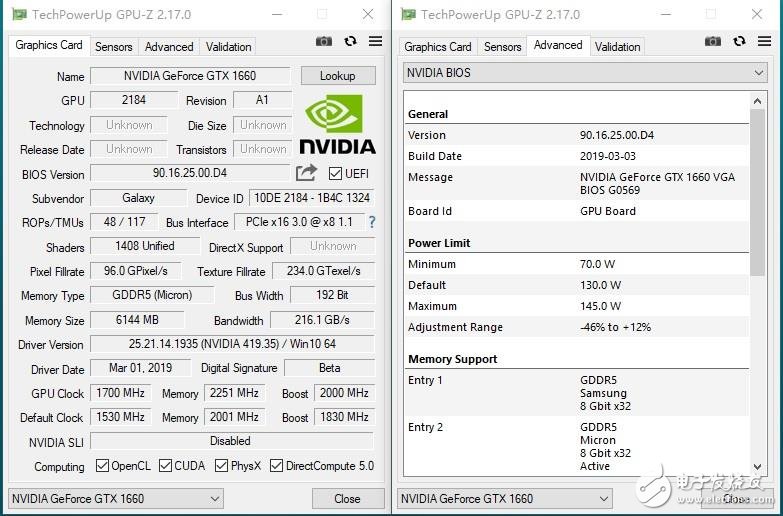Viewport: 783px width, 516px height.
Task: Click the GPU Name field
Action: click(x=190, y=76)
